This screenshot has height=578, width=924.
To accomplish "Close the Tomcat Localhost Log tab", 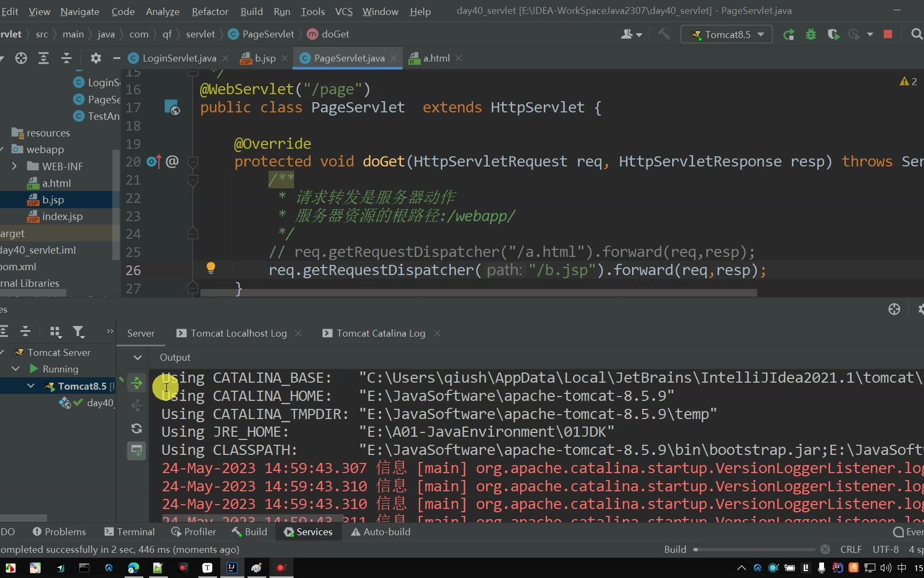I will click(x=298, y=333).
